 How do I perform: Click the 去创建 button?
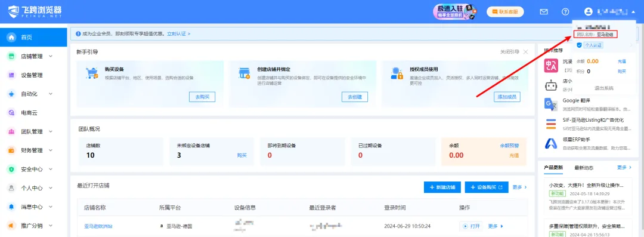pyautogui.click(x=354, y=97)
